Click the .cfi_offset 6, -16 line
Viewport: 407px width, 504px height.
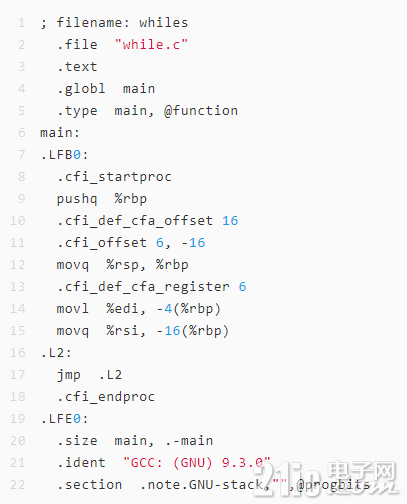(x=131, y=243)
